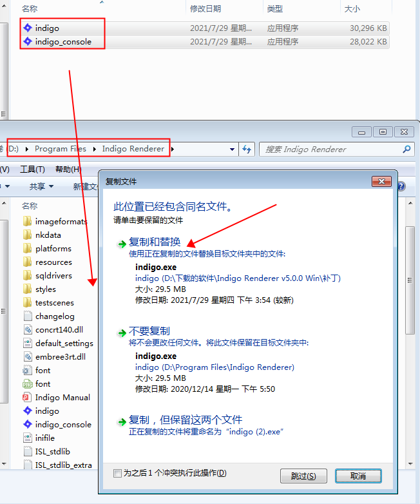This screenshot has height=504, width=420.
Task: Click the green arrow beside 不要复制
Action: tap(122, 333)
